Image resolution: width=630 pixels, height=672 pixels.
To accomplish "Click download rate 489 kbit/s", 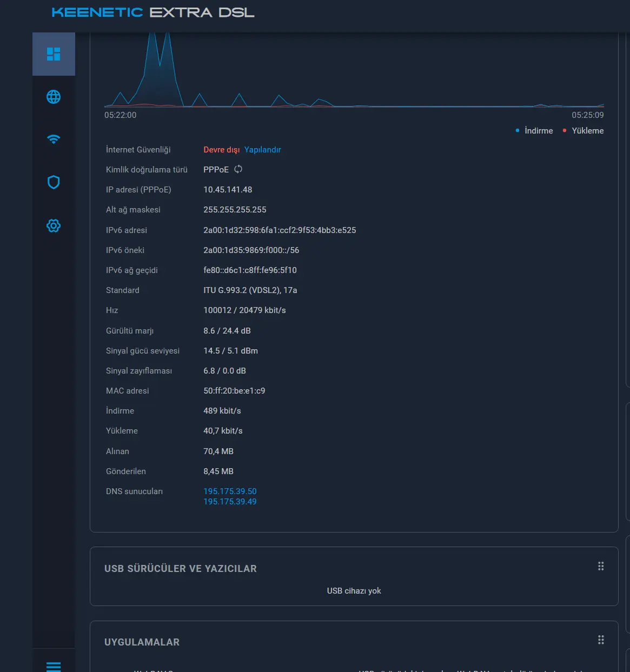I will [222, 411].
